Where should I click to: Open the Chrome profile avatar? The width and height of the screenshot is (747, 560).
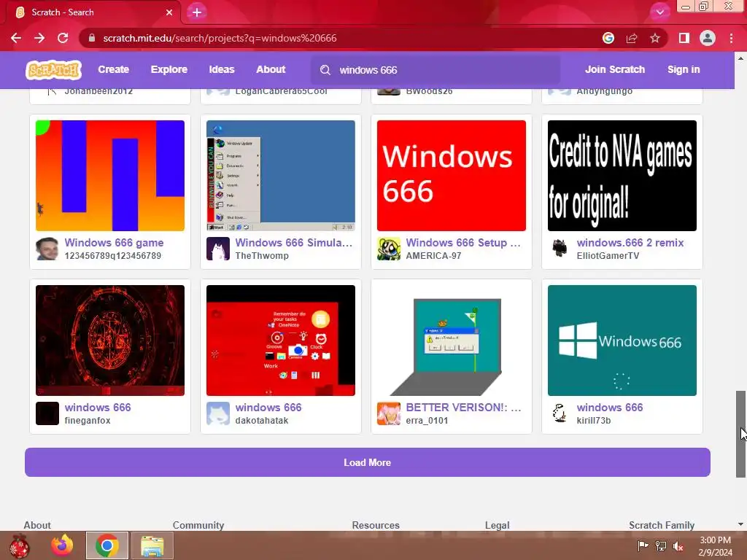click(708, 38)
